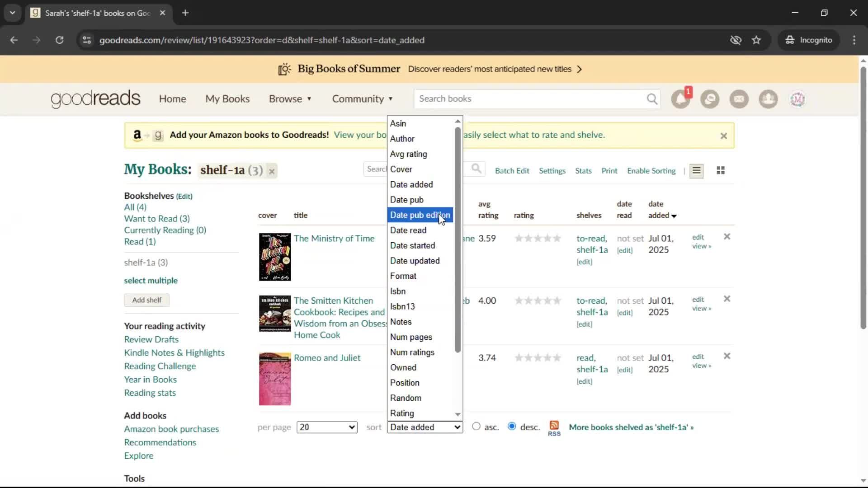Close the Goodreads browser tab
The width and height of the screenshot is (868, 488).
[162, 13]
